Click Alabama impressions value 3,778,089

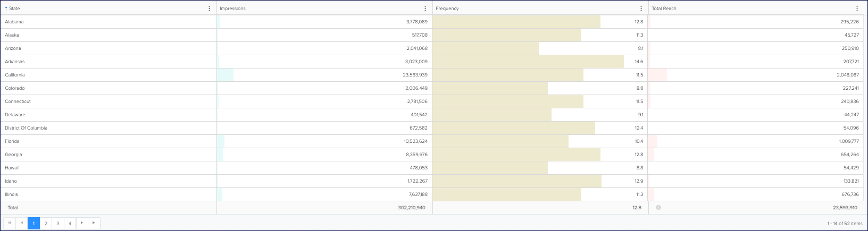pyautogui.click(x=416, y=22)
